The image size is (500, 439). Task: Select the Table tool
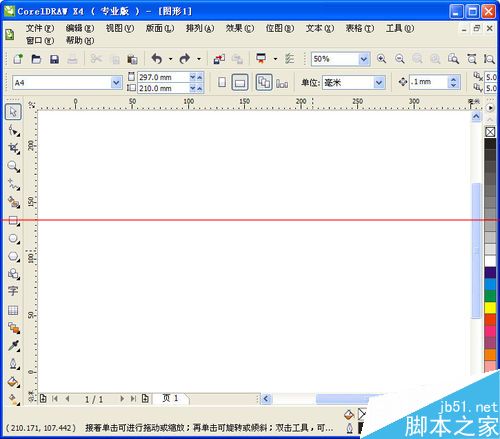[13, 310]
